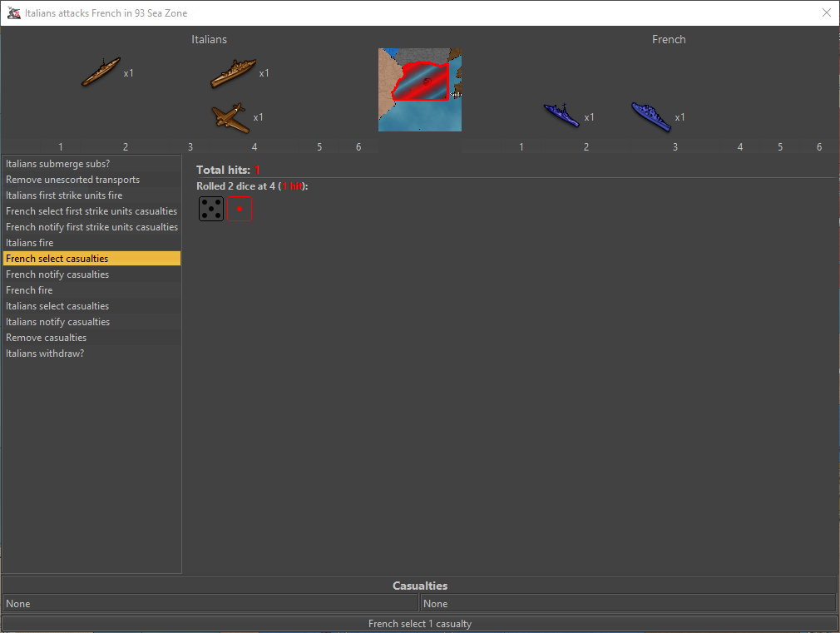The height and width of the screenshot is (633, 840).
Task: Select 'Italians submerge subs?' step
Action: click(91, 164)
